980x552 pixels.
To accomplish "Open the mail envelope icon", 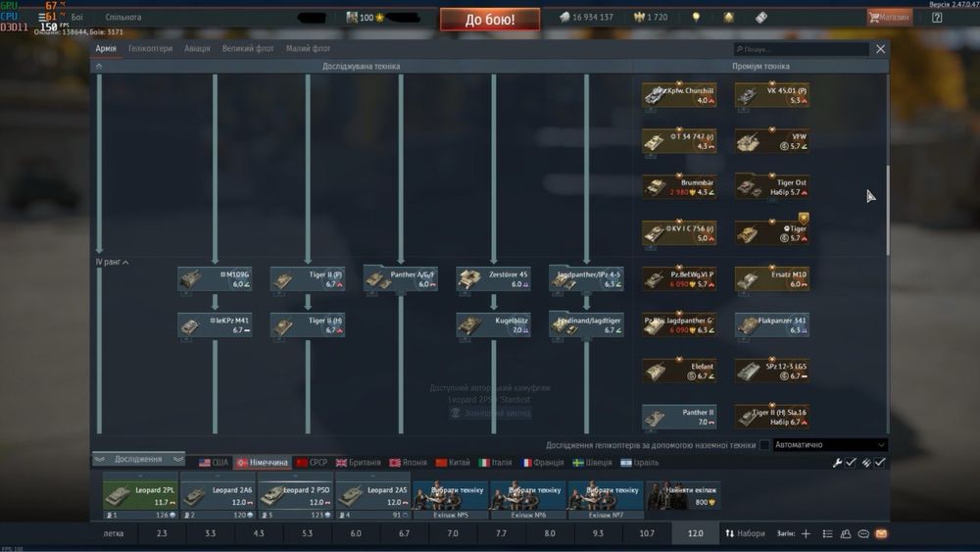I will click(x=881, y=534).
